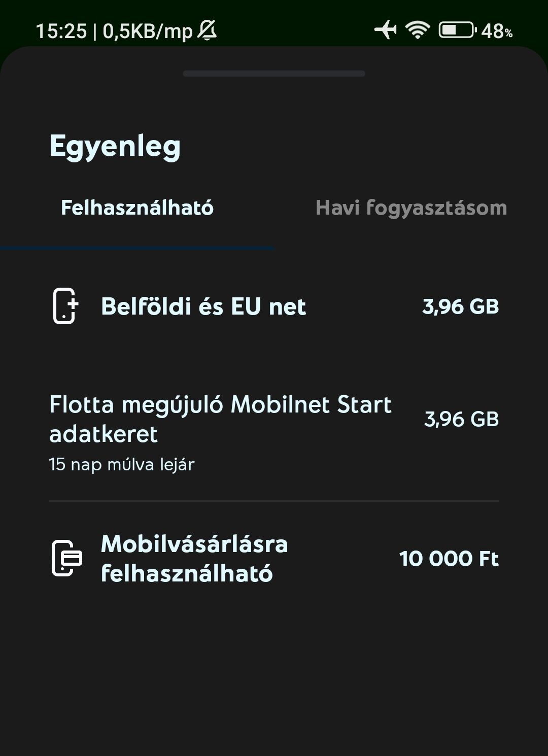
Task: Tap the battery icon in status bar
Action: click(457, 30)
